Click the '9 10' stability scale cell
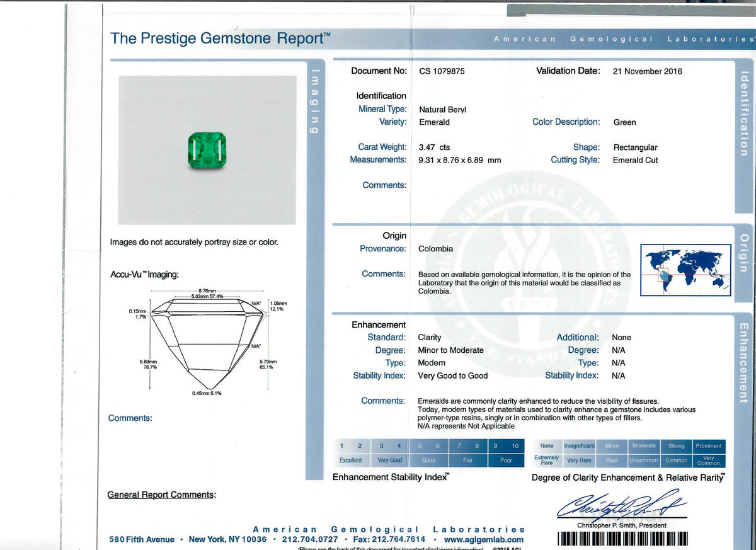 [x=507, y=446]
